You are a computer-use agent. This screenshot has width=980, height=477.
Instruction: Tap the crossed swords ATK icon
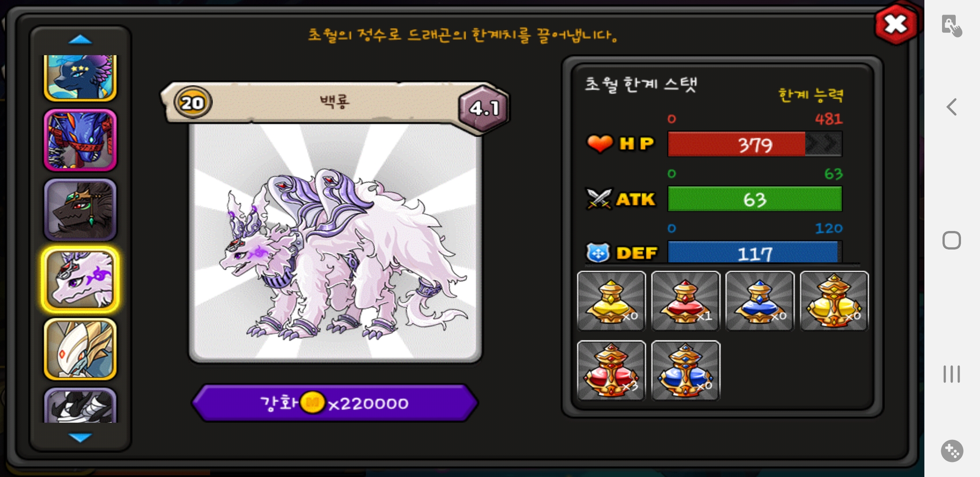599,199
